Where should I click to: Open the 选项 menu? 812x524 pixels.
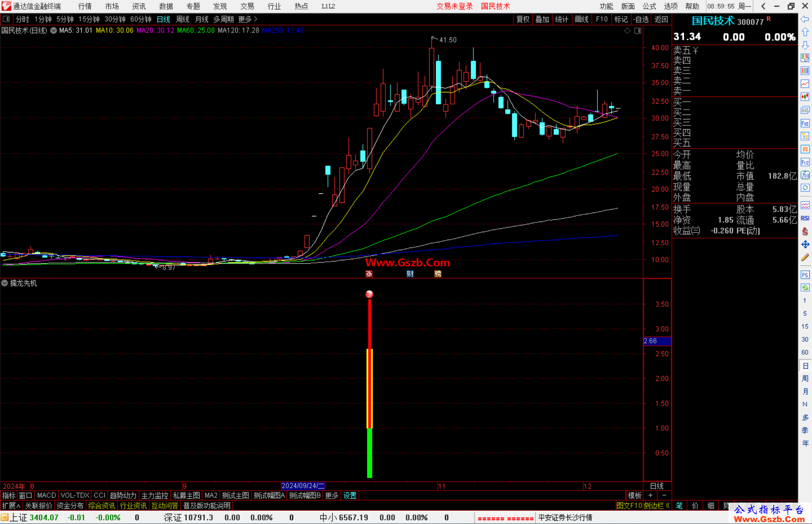tap(671, 6)
